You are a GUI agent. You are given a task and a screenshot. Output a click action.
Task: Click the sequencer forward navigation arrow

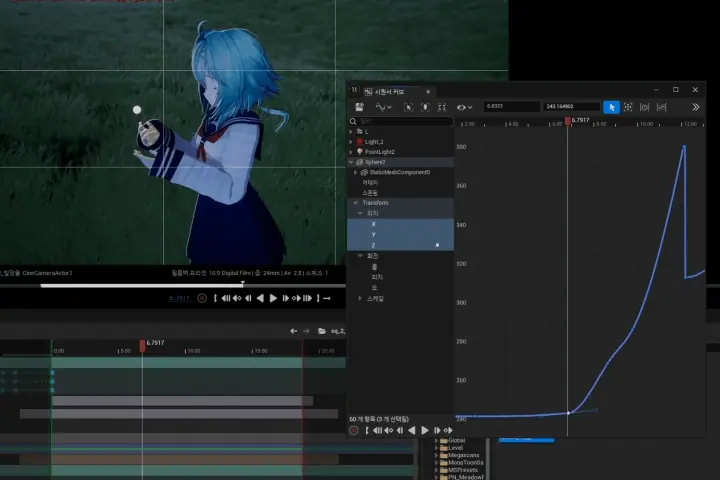click(306, 331)
